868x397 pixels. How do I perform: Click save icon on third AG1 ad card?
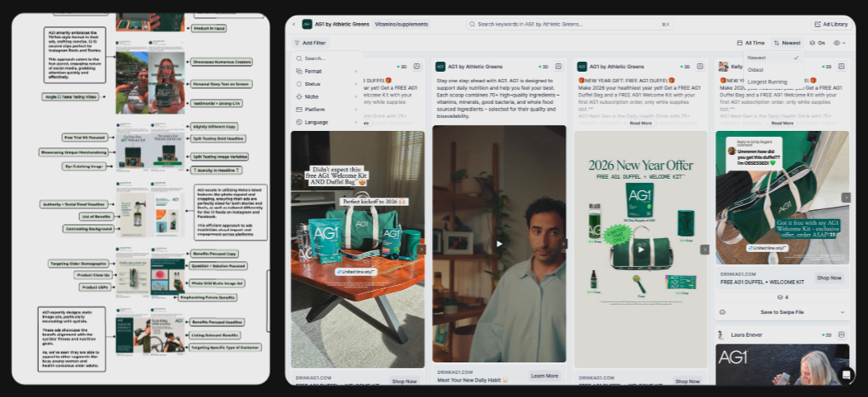tap(701, 67)
